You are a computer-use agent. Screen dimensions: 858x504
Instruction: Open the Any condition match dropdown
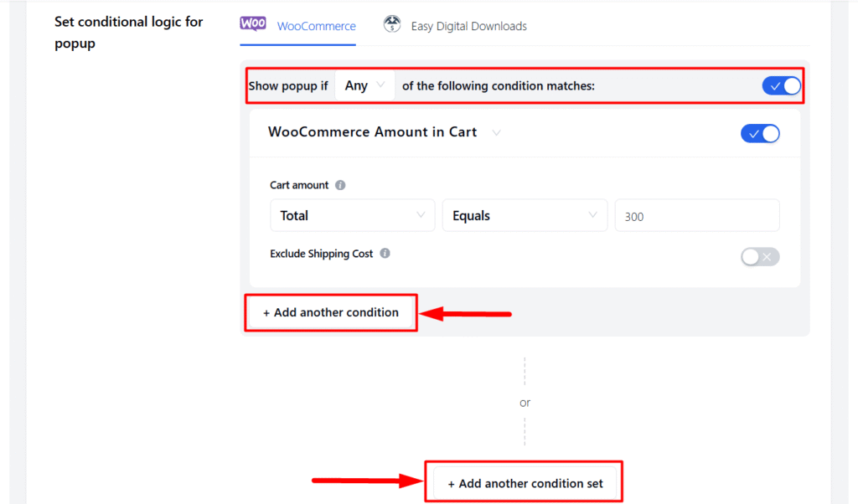tap(365, 85)
